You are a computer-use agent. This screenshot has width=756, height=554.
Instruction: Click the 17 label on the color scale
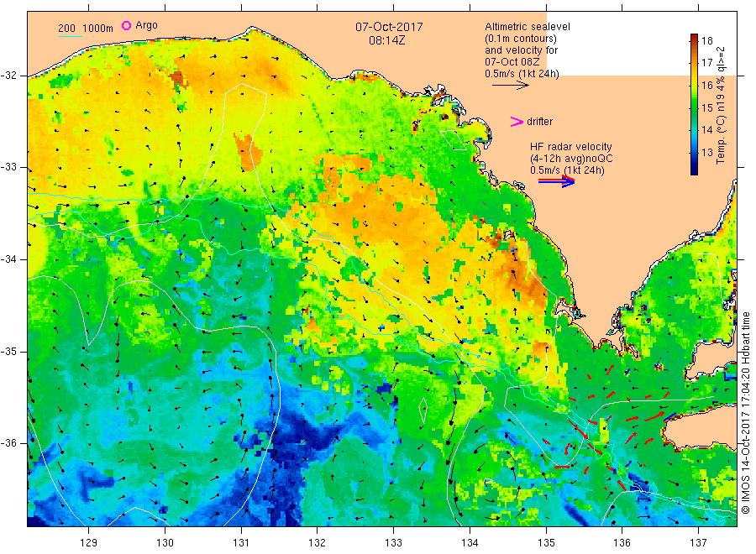point(706,63)
